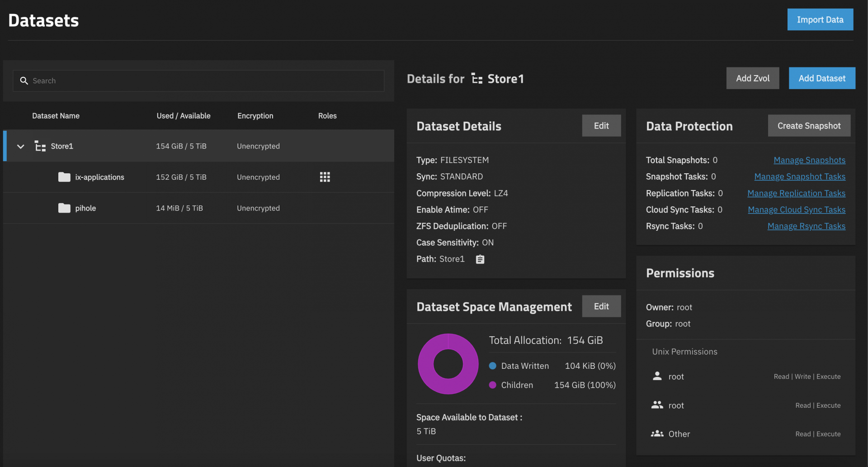Edit Dataset Details
This screenshot has height=467, width=868.
(601, 126)
